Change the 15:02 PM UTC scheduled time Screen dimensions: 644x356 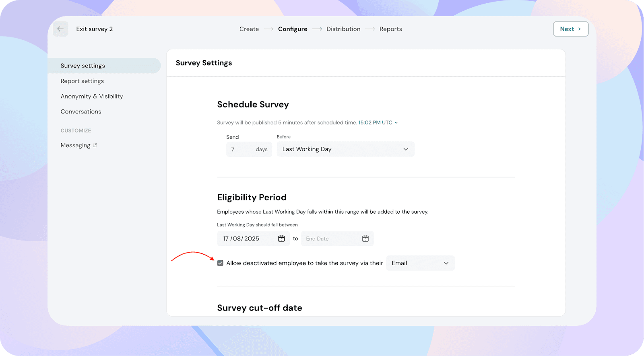coord(378,123)
